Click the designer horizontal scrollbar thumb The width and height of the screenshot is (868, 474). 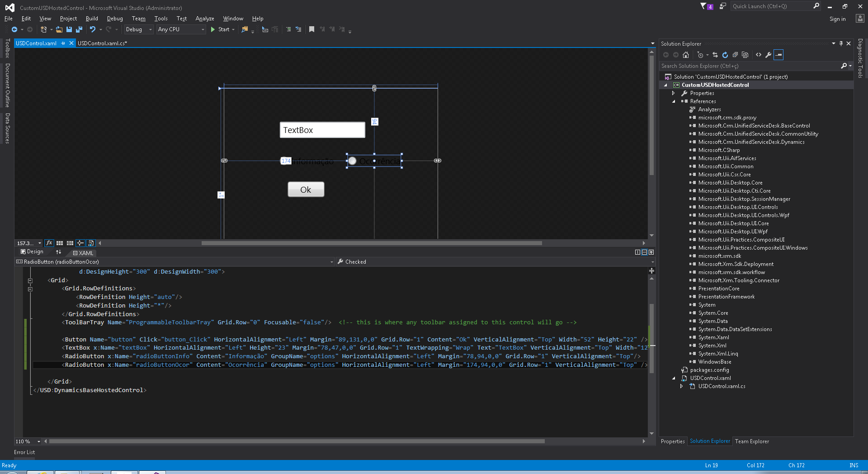click(x=371, y=243)
